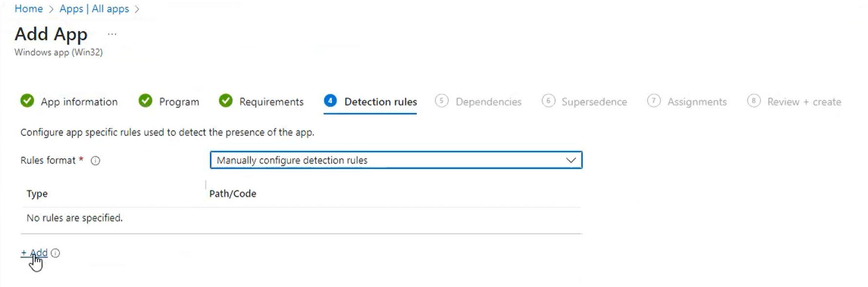This screenshot has height=287, width=868.
Task: Click the Detection rules step 4 icon
Action: click(330, 101)
